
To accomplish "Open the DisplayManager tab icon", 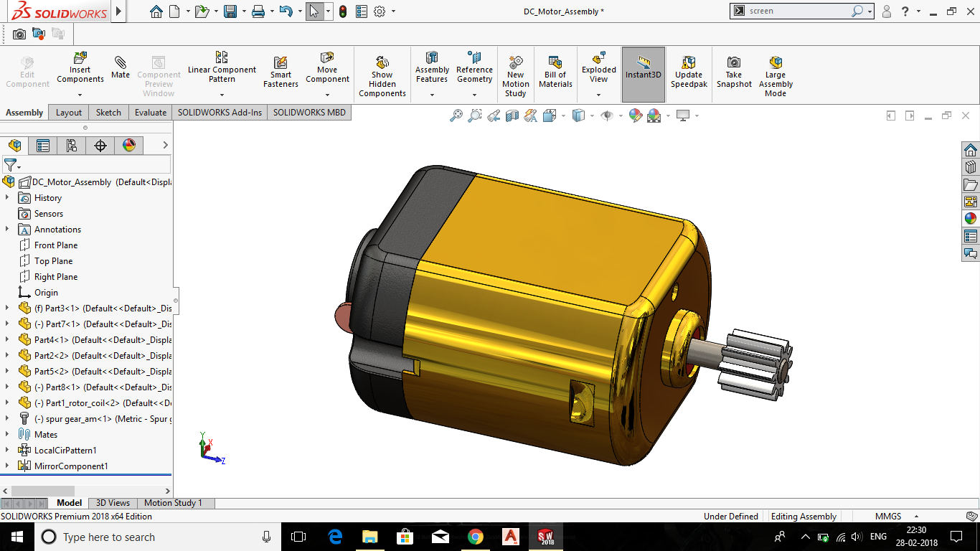I will click(x=129, y=146).
